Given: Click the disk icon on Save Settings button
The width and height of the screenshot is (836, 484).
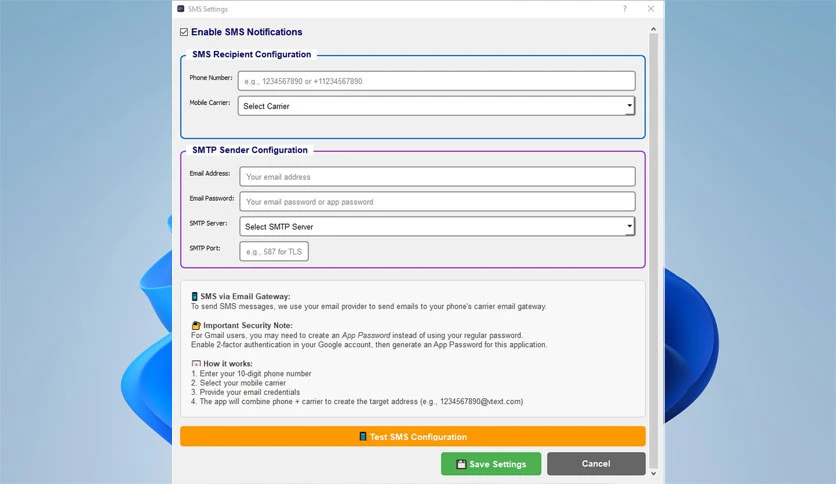Looking at the screenshot, I should pos(461,464).
